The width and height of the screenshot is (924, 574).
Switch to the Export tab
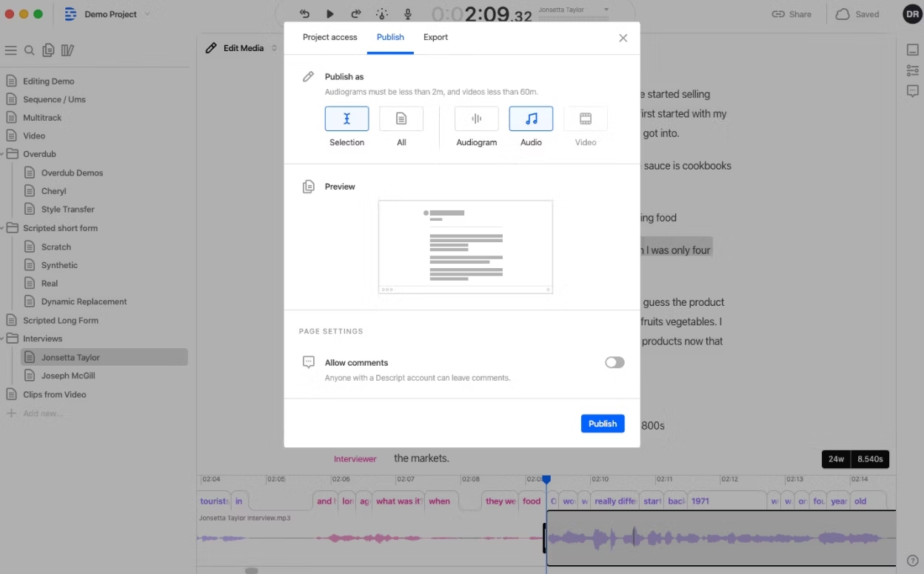[435, 37]
